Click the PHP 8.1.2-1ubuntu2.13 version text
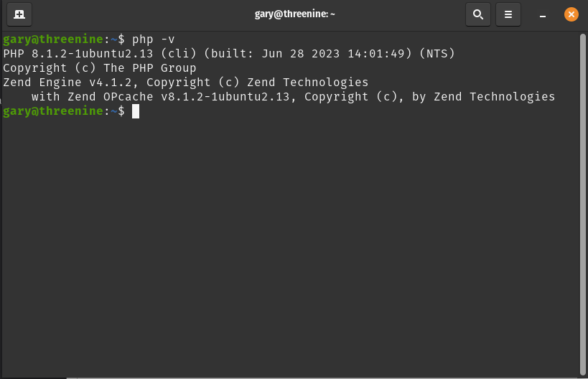Image resolution: width=588 pixels, height=379 pixels. point(78,54)
